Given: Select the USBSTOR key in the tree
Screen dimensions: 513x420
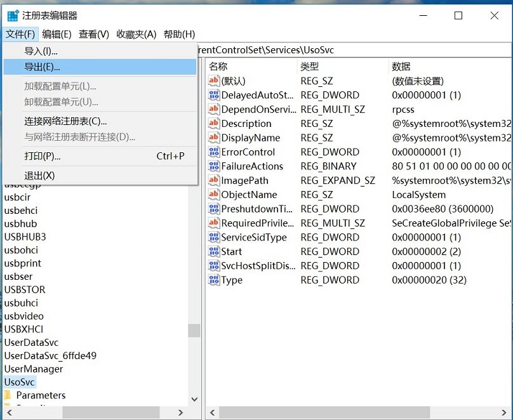Looking at the screenshot, I should click(x=24, y=290).
